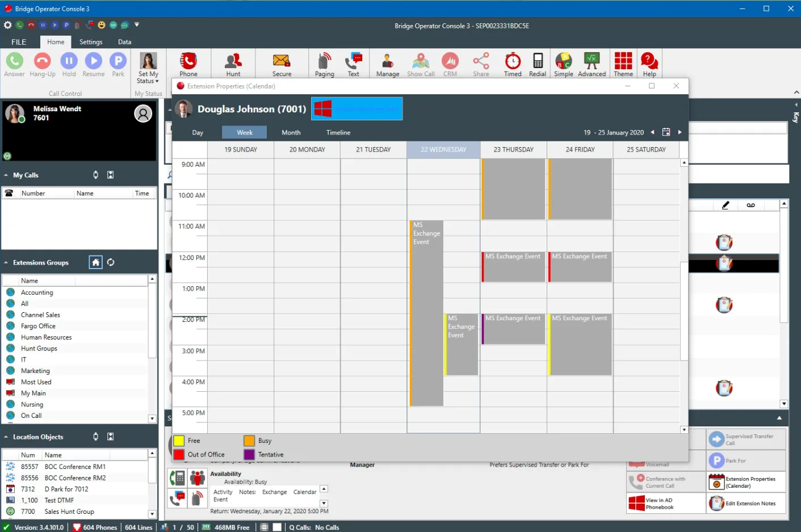Image resolution: width=801 pixels, height=532 pixels.
Task: Open the Hunt feature
Action: point(232,64)
